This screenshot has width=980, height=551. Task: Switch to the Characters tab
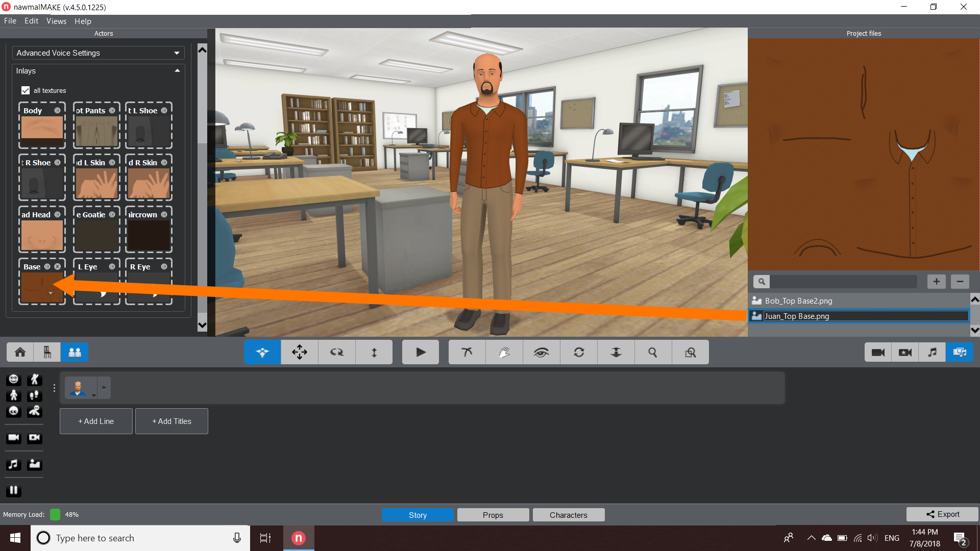(x=569, y=515)
